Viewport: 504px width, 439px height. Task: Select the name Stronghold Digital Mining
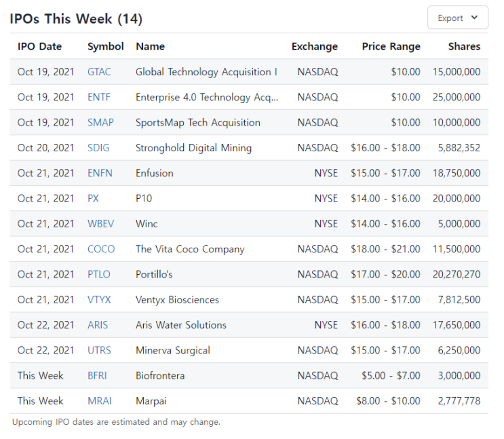click(x=193, y=148)
